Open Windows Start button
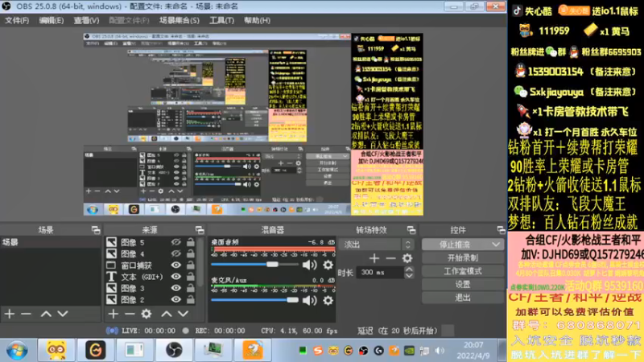This screenshot has width=644, height=362. point(17,350)
